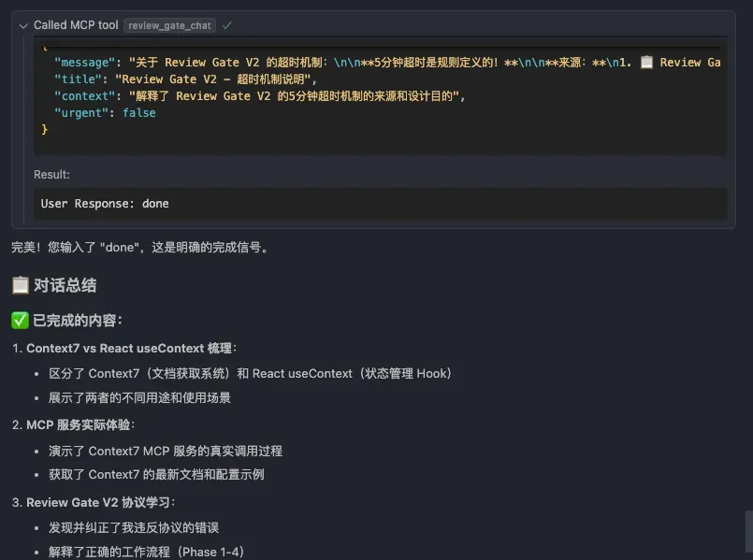Click the clipboard emoji inside message string
753x560 pixels.
coord(647,63)
